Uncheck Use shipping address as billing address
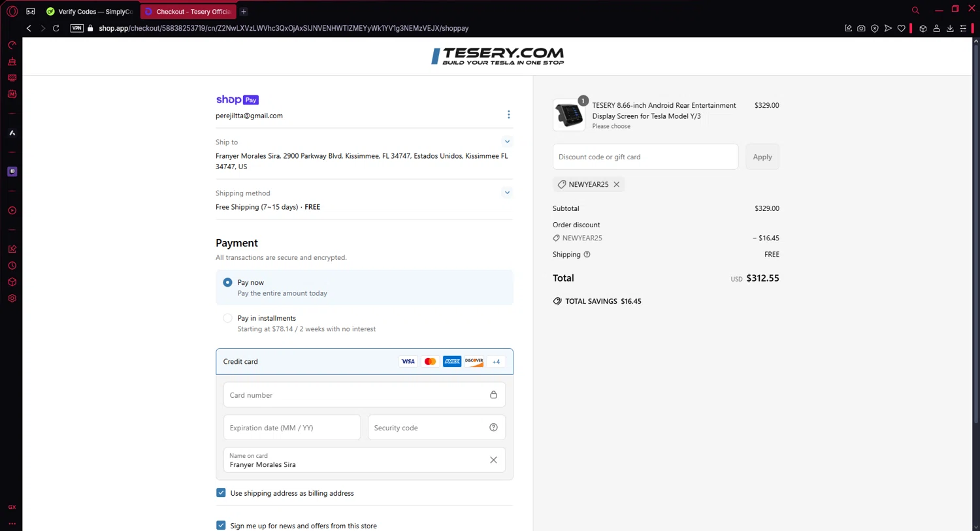 click(x=221, y=492)
